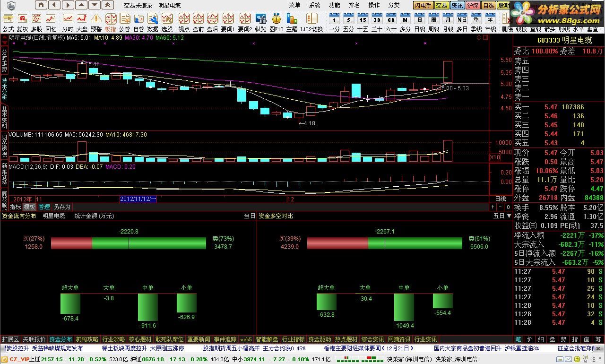Open the 自管 toolbar icon
This screenshot has height=364, width=605.
coord(139,22)
